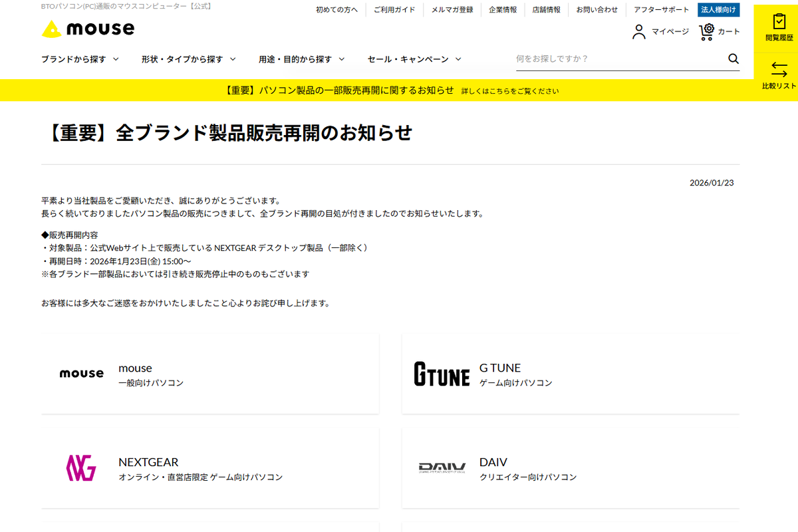The image size is (798, 532).
Task: Expand 用途・目的から探す dropdown
Action: [302, 59]
